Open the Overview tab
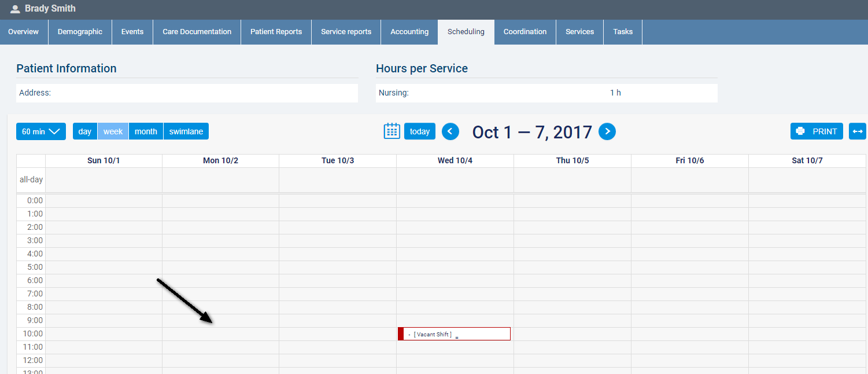Screen dimensions: 868x374 (24, 32)
